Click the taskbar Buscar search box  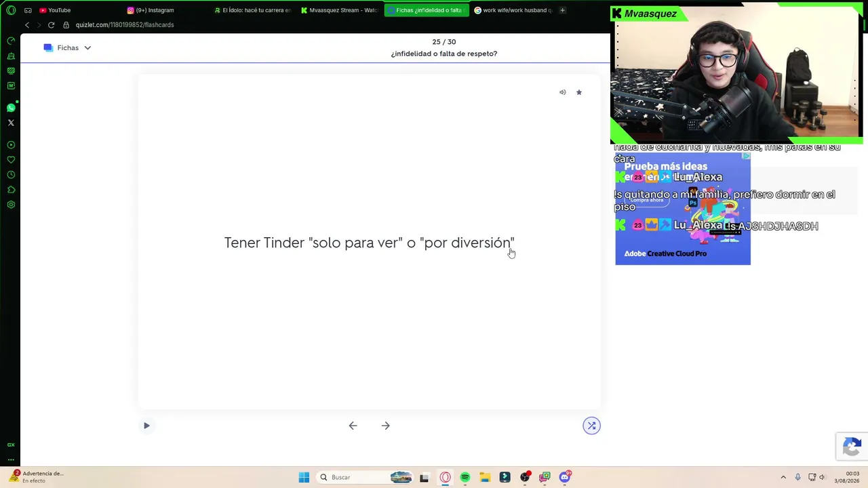click(x=365, y=477)
